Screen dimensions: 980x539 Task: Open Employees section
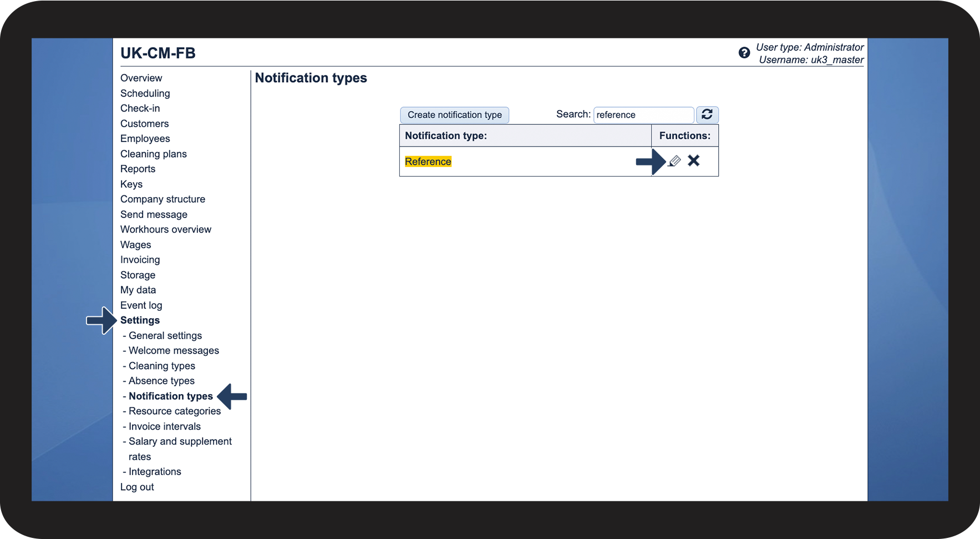[x=145, y=139]
